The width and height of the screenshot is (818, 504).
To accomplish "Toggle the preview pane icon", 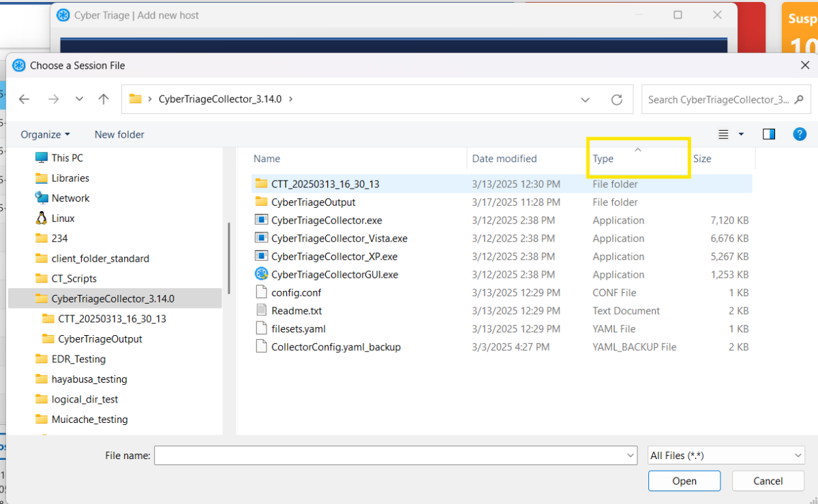I will pyautogui.click(x=769, y=134).
